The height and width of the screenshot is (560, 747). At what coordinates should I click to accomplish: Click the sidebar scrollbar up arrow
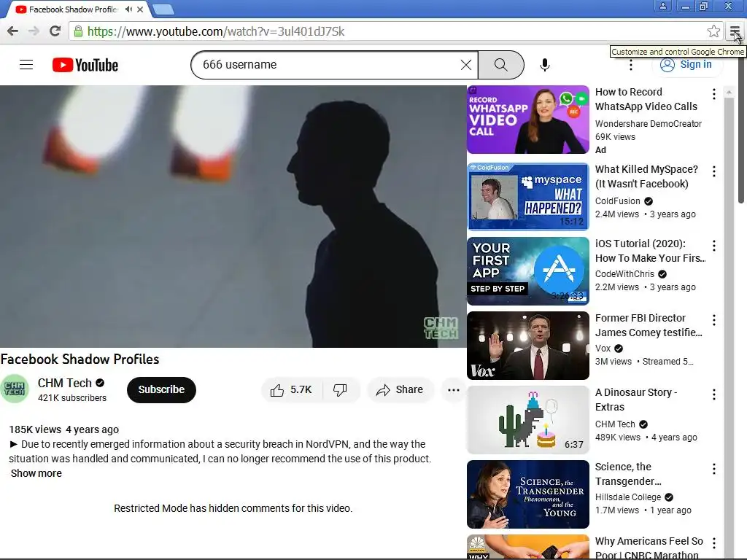(x=729, y=92)
